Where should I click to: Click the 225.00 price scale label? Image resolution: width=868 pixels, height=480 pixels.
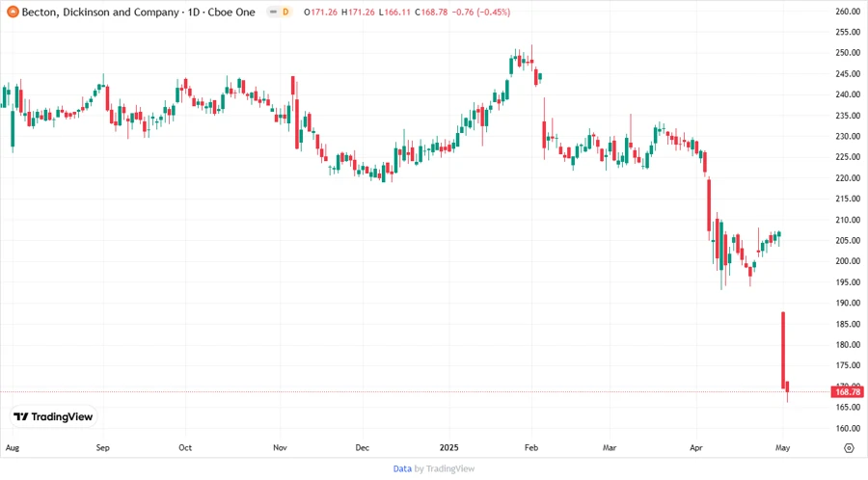point(848,157)
